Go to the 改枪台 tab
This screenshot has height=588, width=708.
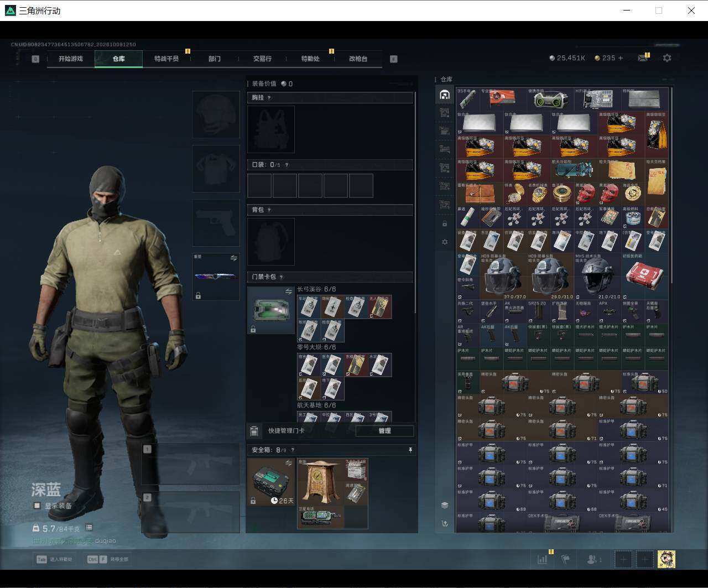click(358, 59)
